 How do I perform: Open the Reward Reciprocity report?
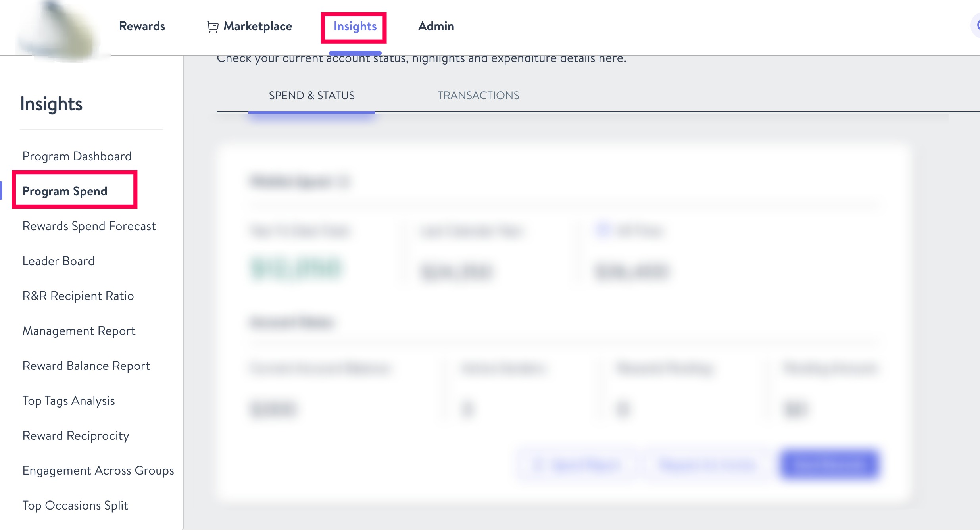point(75,436)
